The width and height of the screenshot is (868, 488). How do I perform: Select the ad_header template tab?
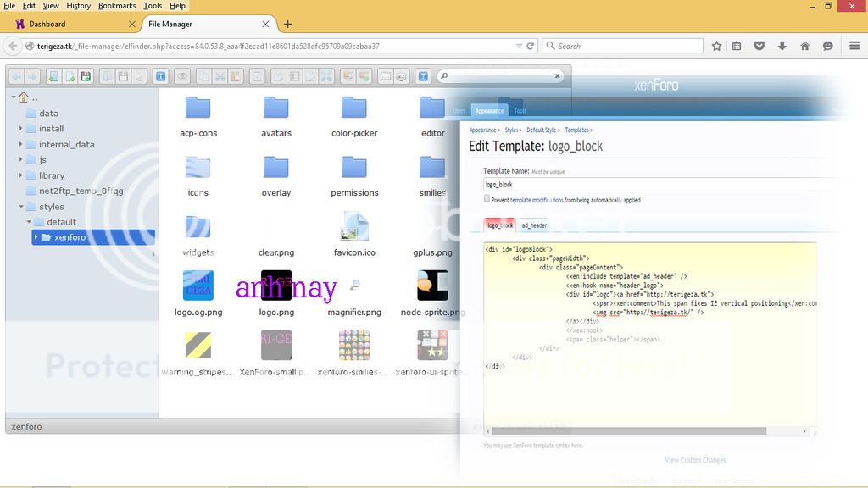coord(534,225)
